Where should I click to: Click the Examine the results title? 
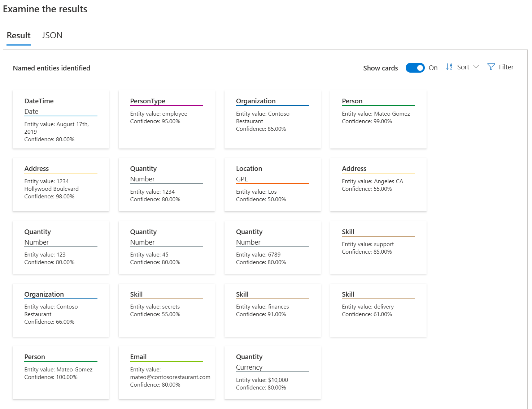45,9
